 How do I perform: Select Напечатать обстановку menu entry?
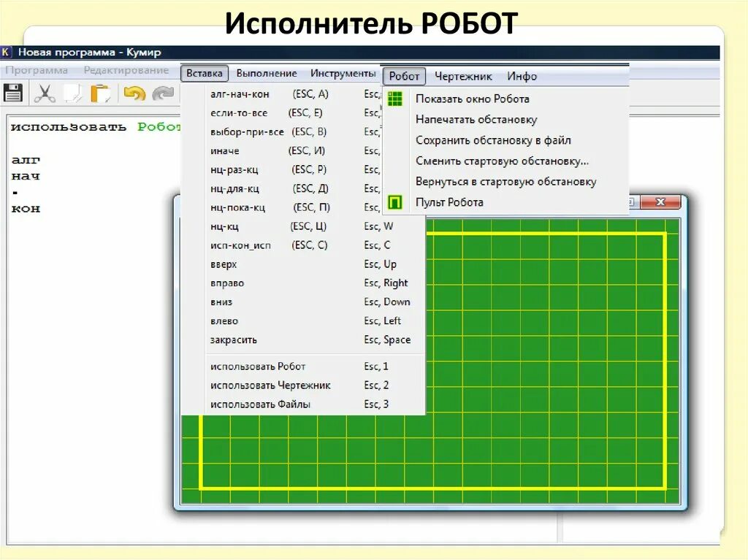tap(505, 119)
